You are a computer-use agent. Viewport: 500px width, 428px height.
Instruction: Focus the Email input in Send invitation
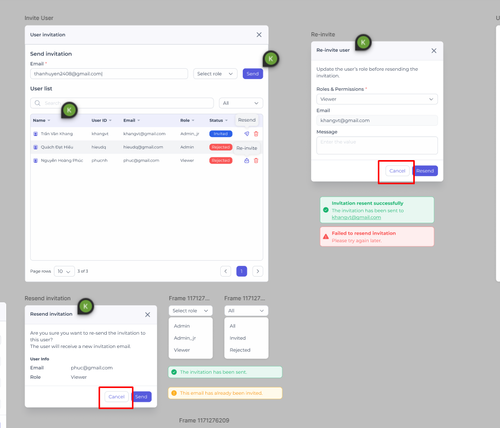pos(109,74)
